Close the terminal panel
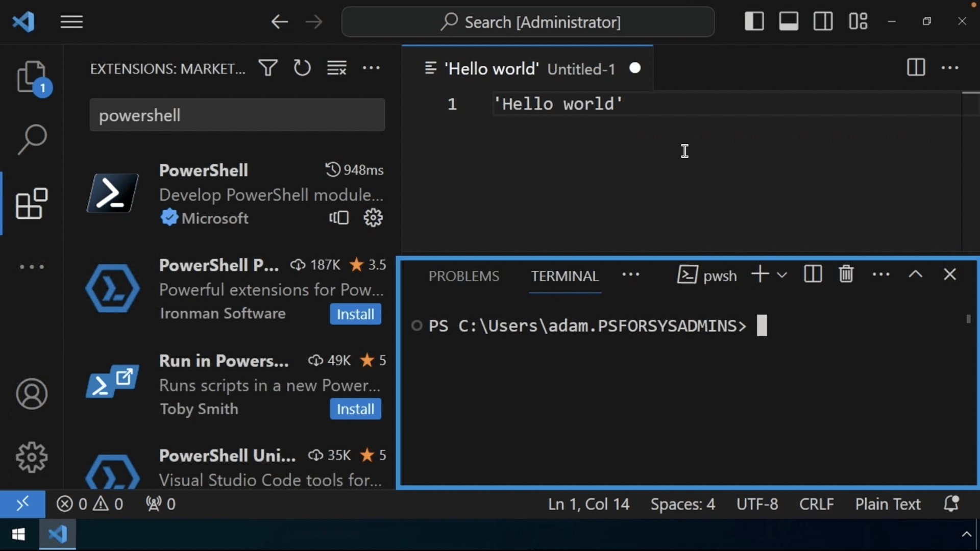 950,274
